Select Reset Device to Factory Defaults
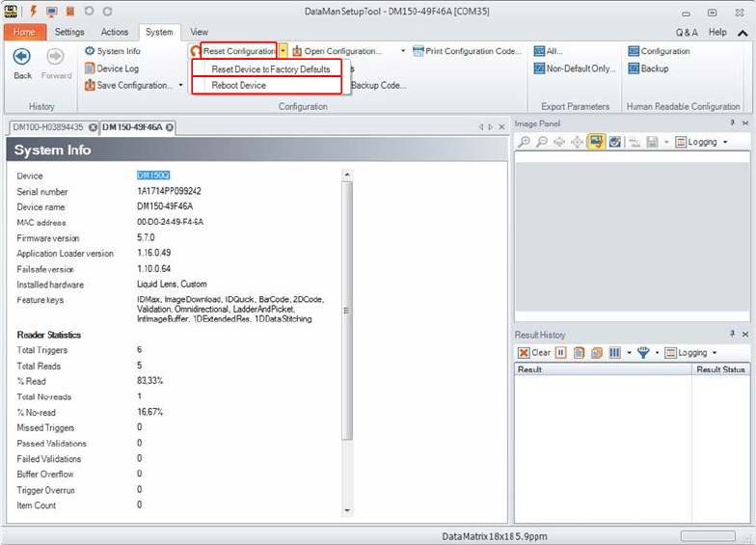 click(x=270, y=69)
